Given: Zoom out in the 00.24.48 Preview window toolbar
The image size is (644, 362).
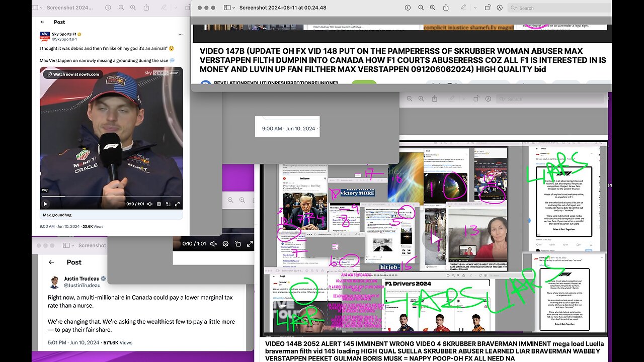Looking at the screenshot, I should 421,8.
